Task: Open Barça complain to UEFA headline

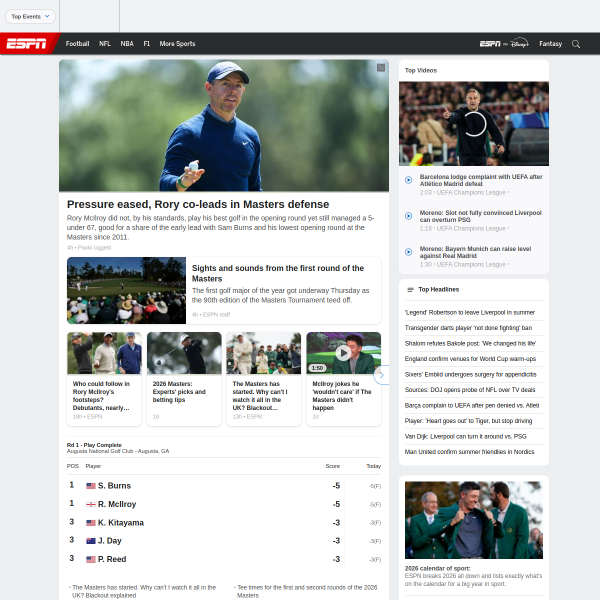Action: pos(472,406)
